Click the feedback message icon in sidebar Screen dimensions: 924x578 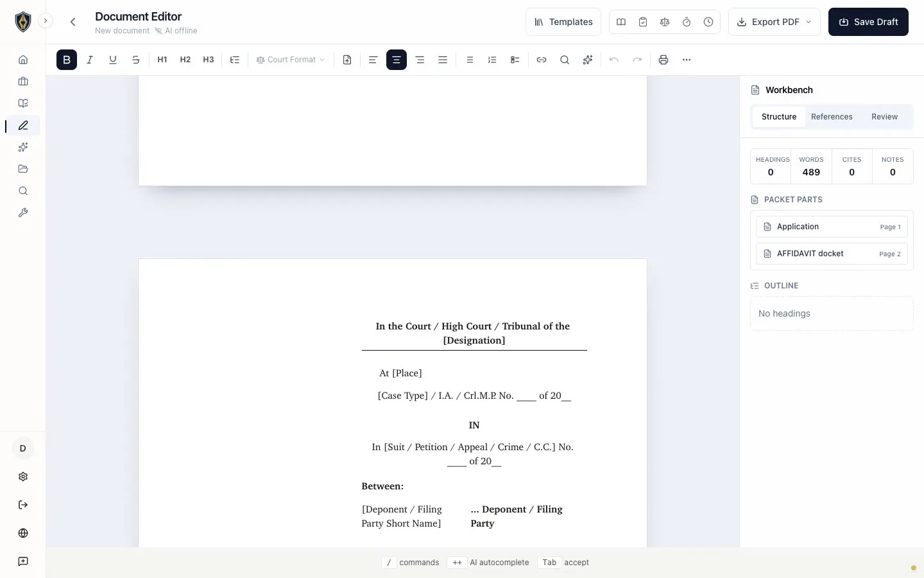tap(23, 561)
